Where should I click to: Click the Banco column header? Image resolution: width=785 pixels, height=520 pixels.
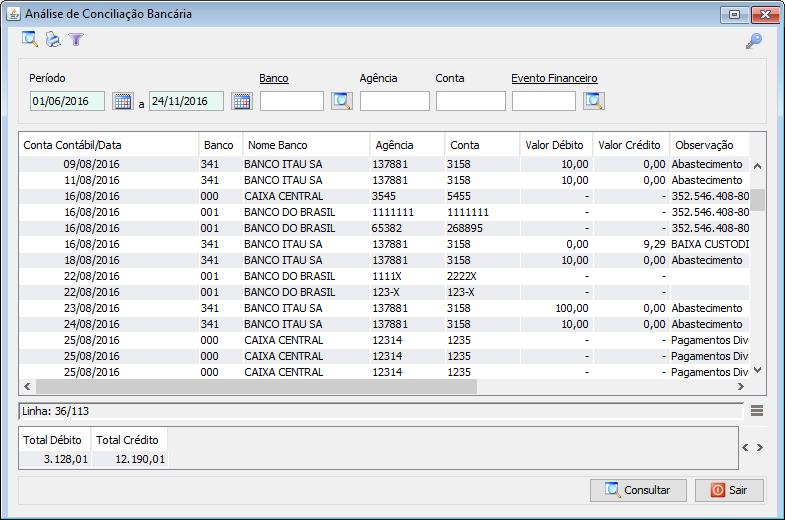[221, 145]
